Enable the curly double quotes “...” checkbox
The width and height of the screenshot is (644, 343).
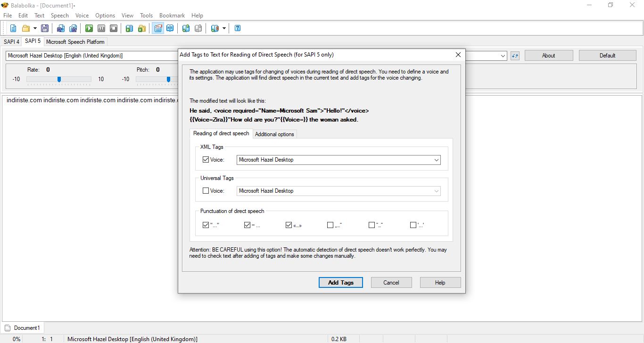click(x=372, y=225)
